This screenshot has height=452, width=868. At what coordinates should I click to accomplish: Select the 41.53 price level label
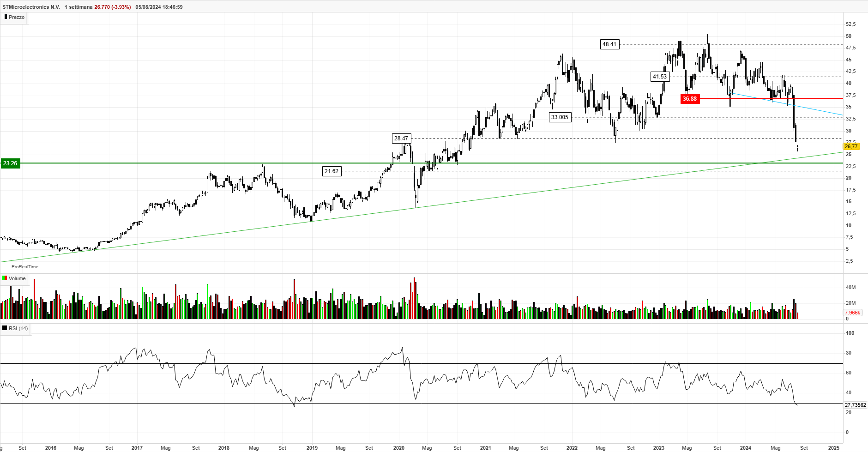coord(660,77)
